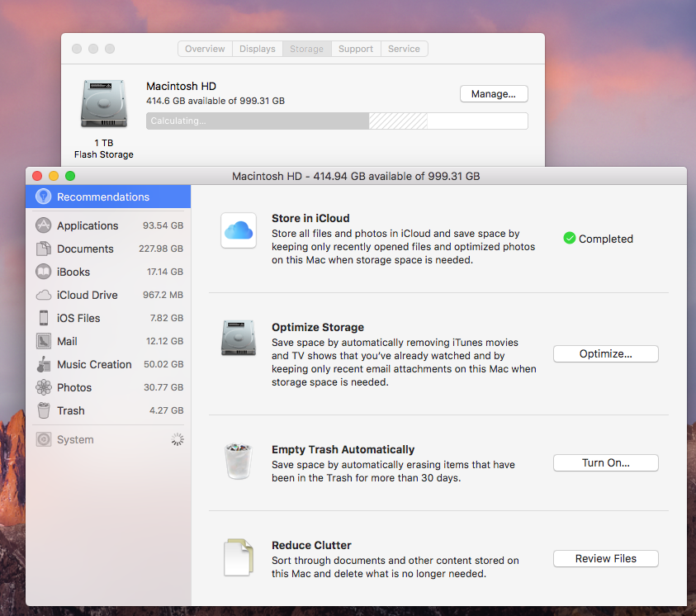This screenshot has width=696, height=616.
Task: Select the iCloud Drive sidebar label
Action: [87, 295]
